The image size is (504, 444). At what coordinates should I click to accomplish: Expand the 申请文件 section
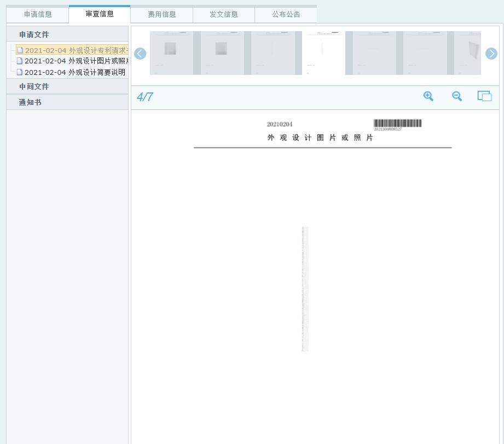point(34,34)
